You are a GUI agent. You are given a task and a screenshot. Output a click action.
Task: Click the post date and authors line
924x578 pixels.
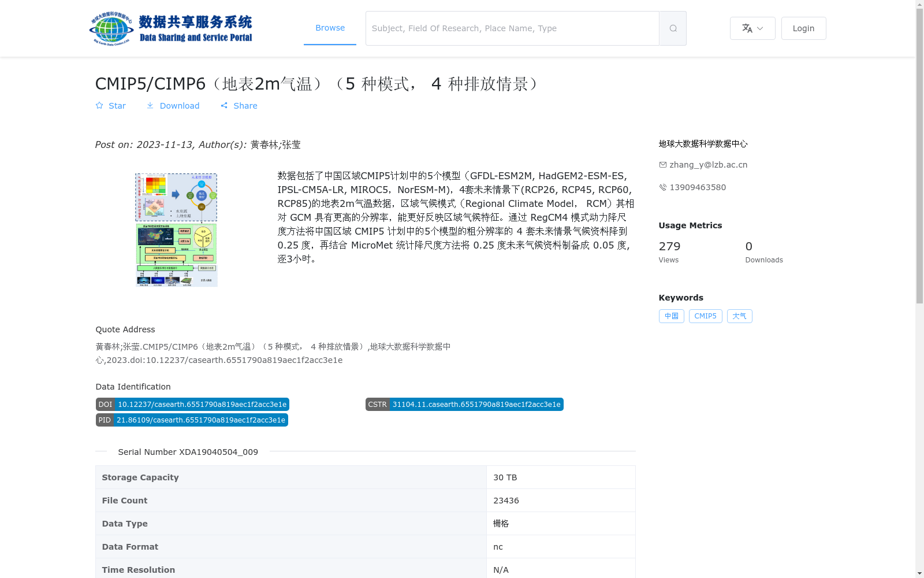[198, 144]
